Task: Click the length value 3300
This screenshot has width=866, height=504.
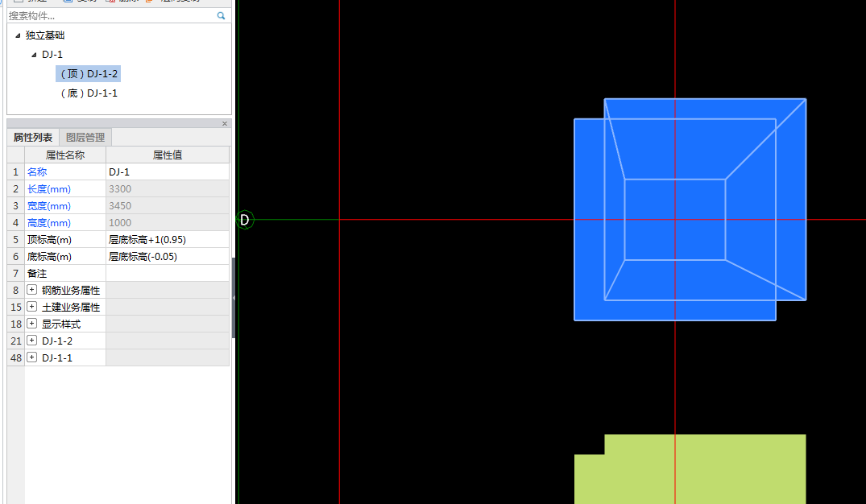Action: click(168, 188)
